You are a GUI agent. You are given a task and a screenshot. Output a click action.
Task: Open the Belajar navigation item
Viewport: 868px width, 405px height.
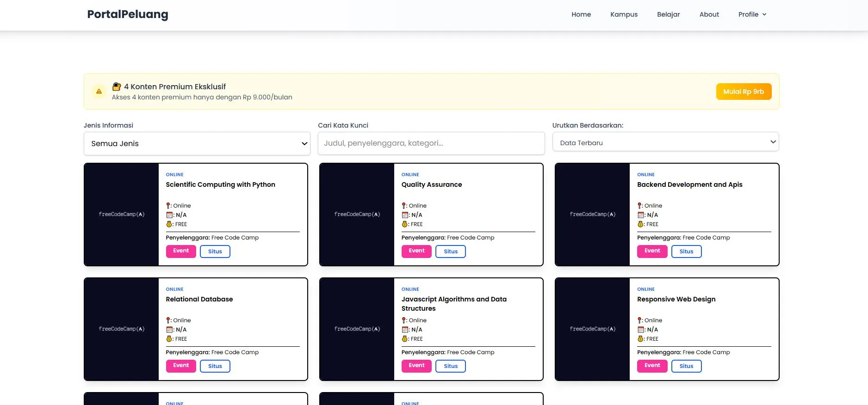[x=669, y=14]
